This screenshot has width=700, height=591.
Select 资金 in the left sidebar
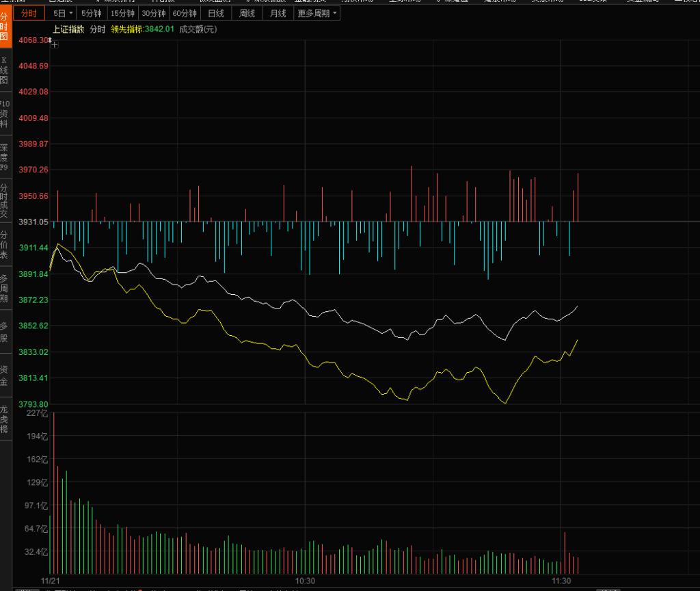click(x=5, y=375)
